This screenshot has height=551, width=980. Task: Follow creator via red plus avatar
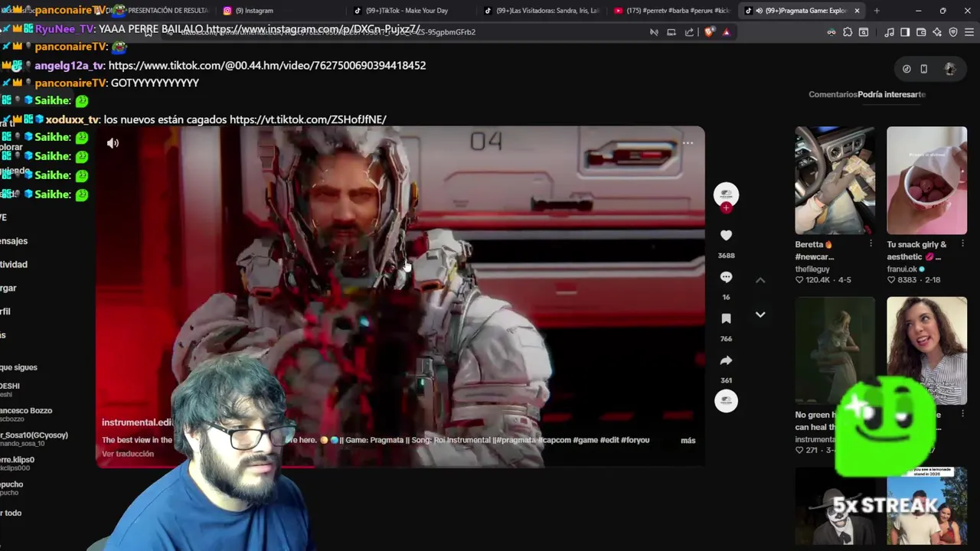726,208
